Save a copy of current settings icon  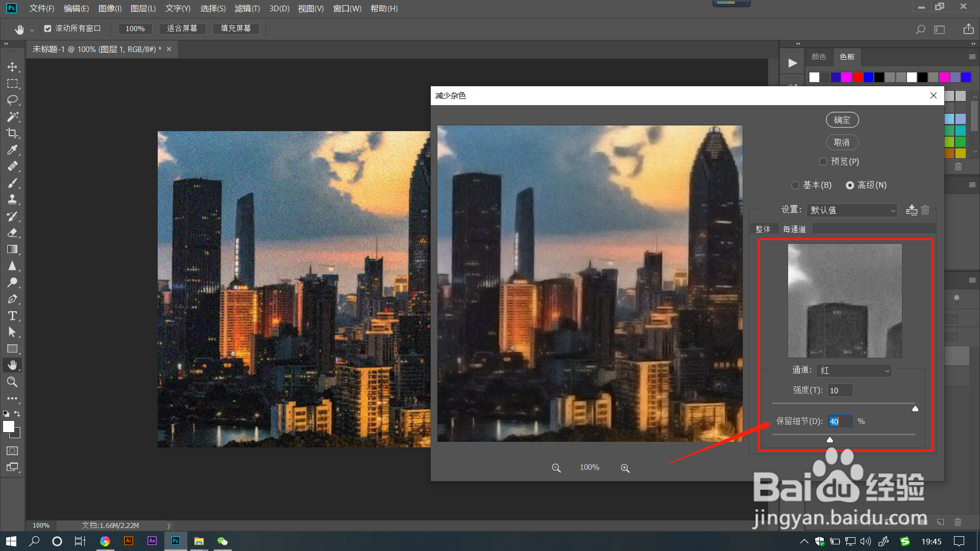tap(911, 210)
